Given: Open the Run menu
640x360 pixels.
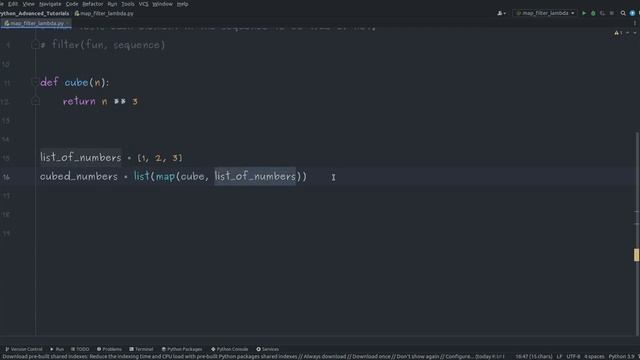Looking at the screenshot, I should tap(112, 4).
